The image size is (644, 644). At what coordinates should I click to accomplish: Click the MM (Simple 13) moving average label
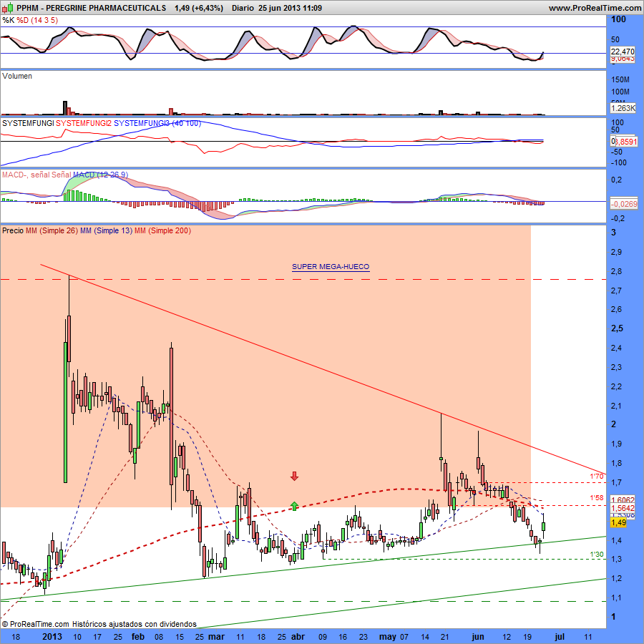click(106, 230)
